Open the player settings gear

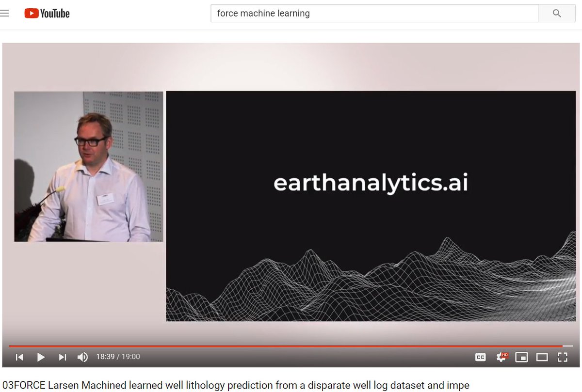[x=501, y=357]
